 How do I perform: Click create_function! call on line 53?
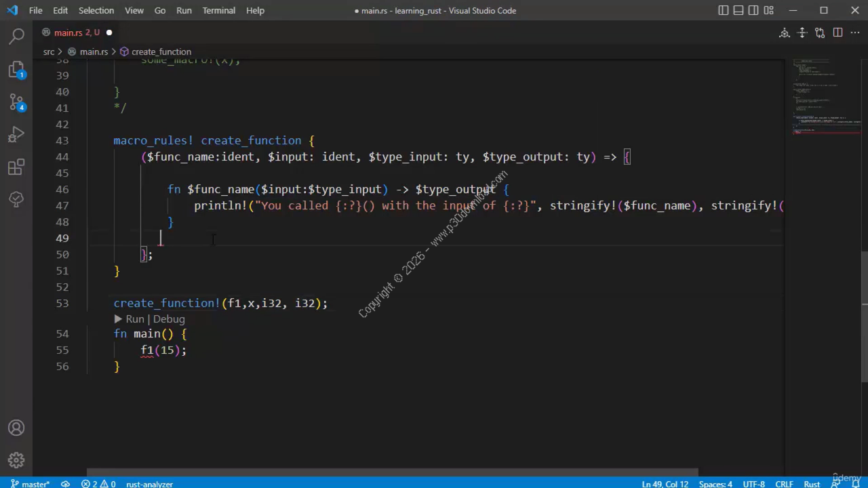point(167,304)
